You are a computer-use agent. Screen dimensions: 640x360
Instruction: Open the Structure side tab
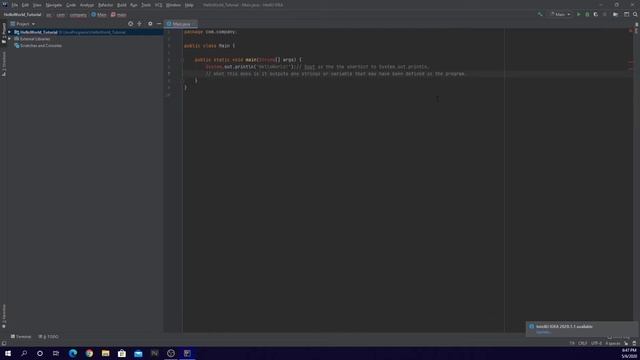(4, 64)
